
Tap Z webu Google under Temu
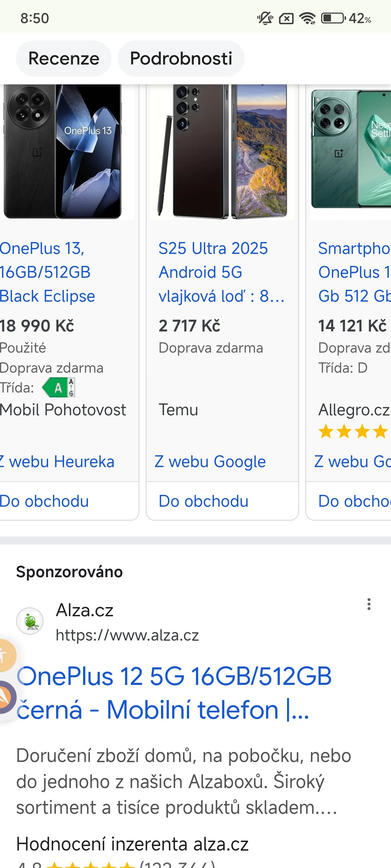[210, 462]
